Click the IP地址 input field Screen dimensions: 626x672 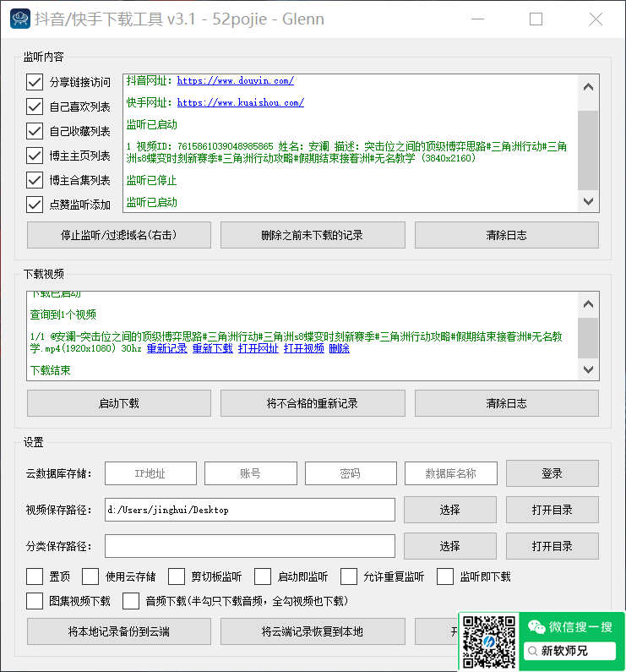[150, 473]
